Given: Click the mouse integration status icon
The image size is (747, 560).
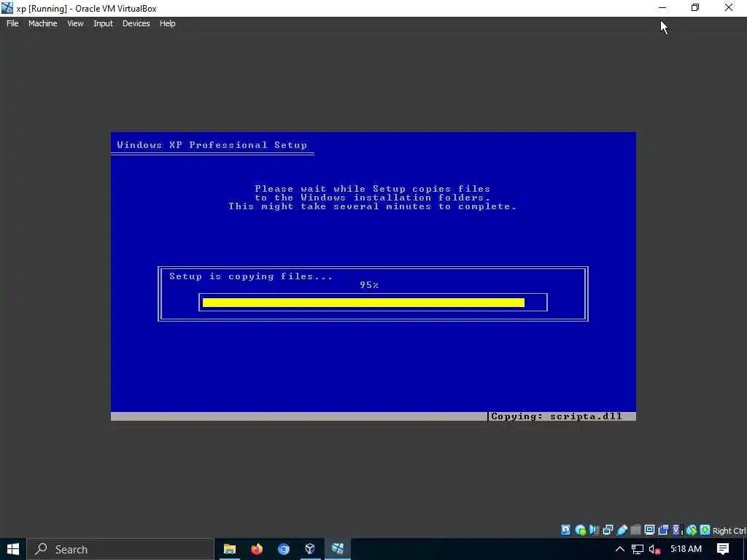Looking at the screenshot, I should point(692,530).
